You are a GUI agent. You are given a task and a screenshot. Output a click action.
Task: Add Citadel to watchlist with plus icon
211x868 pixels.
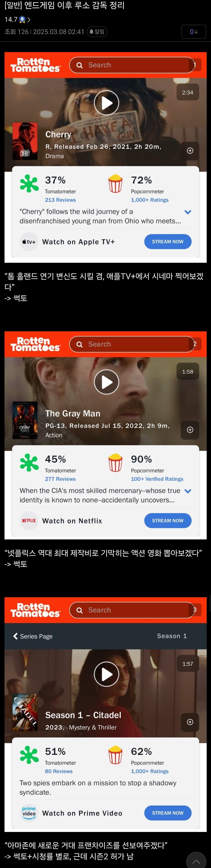pos(190,722)
